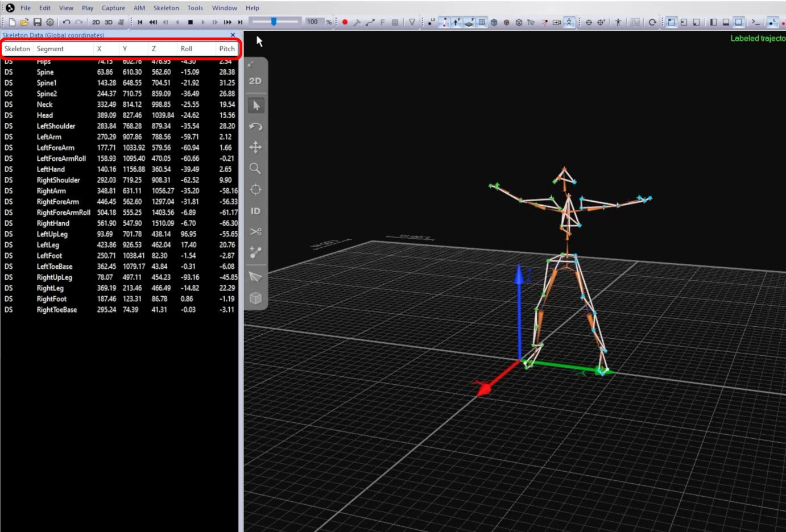Click the 100 percent speed field

[312, 22]
